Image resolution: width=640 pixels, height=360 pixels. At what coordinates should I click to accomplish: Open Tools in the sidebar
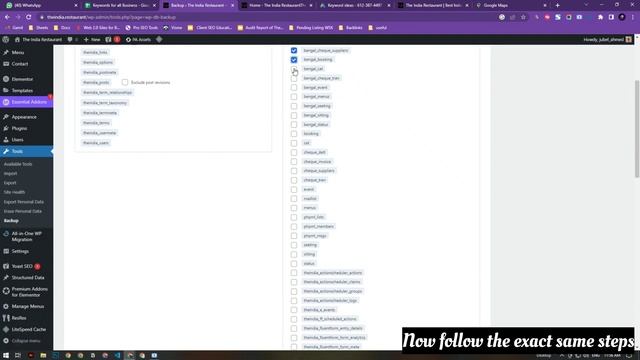pyautogui.click(x=27, y=151)
